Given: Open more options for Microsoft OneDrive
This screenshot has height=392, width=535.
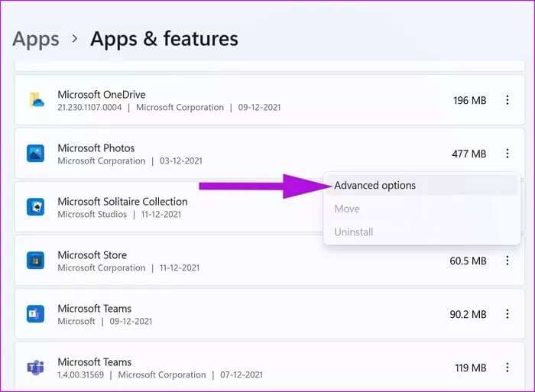Looking at the screenshot, I should click(507, 100).
